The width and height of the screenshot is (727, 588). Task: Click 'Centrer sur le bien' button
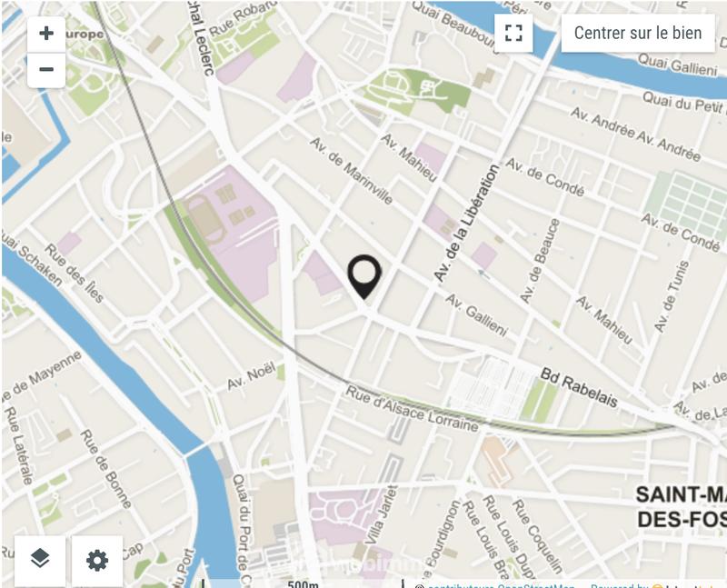coord(638,33)
